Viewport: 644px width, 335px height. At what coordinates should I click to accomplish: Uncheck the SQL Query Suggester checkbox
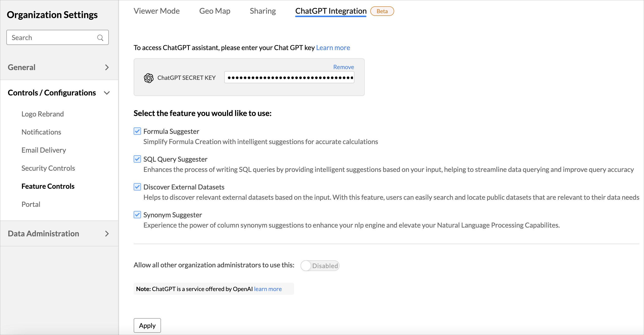[x=137, y=159]
